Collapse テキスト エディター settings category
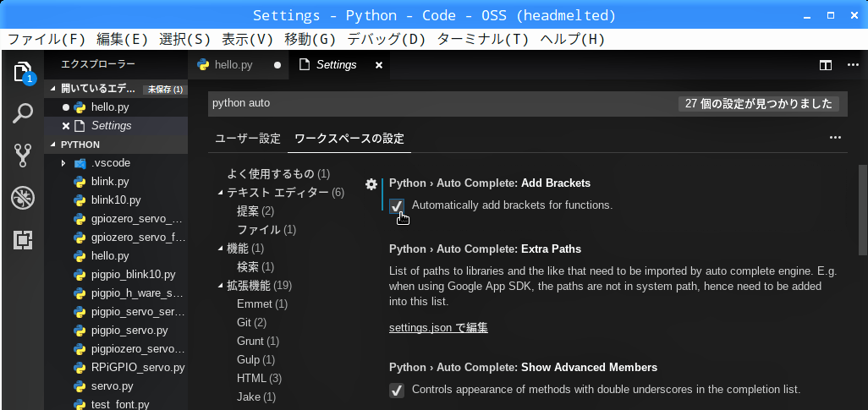 [x=220, y=193]
